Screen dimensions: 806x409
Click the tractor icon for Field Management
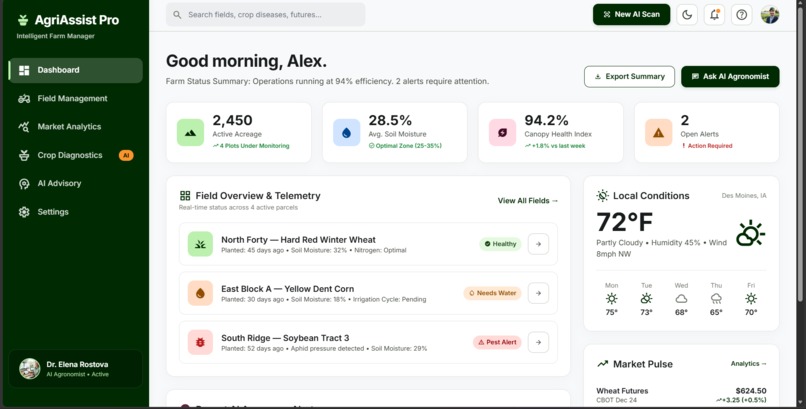[x=24, y=99]
